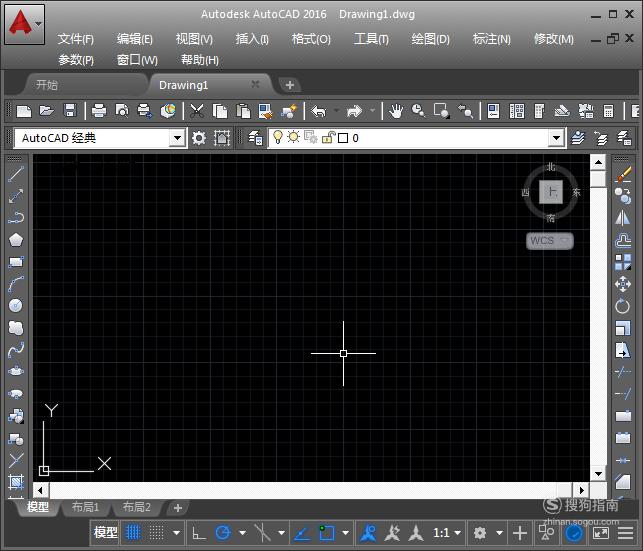Select the Polyline tool
Viewport: 643px width, 551px height.
coord(16,218)
